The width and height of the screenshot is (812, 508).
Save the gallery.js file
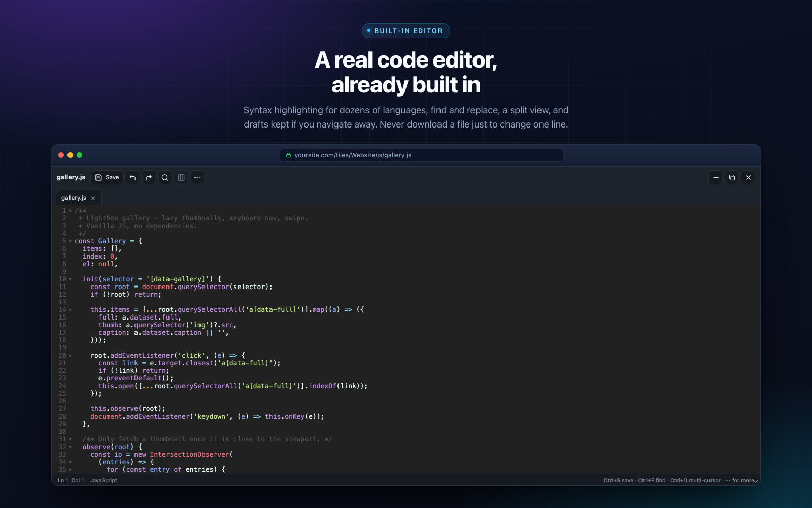pos(107,177)
